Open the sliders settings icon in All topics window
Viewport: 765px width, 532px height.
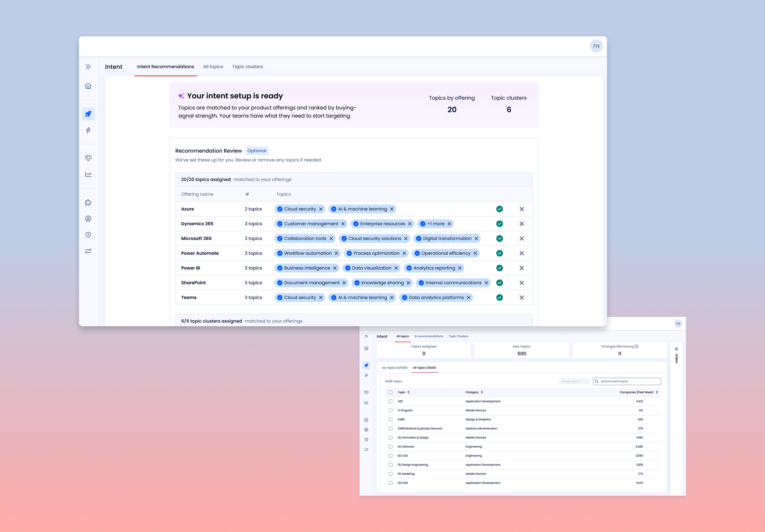point(366,449)
